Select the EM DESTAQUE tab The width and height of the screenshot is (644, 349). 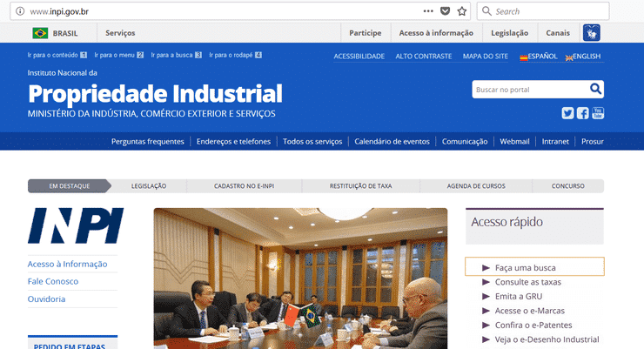click(69, 186)
